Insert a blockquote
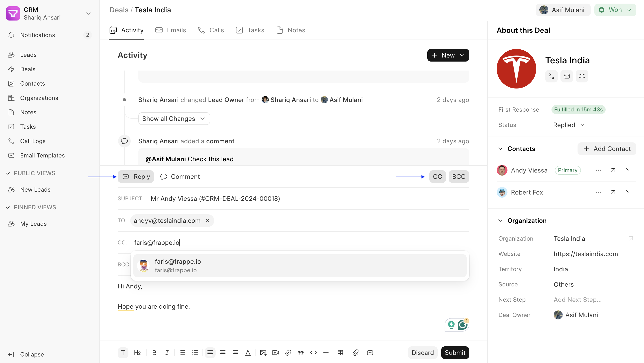The image size is (644, 363). (x=301, y=353)
